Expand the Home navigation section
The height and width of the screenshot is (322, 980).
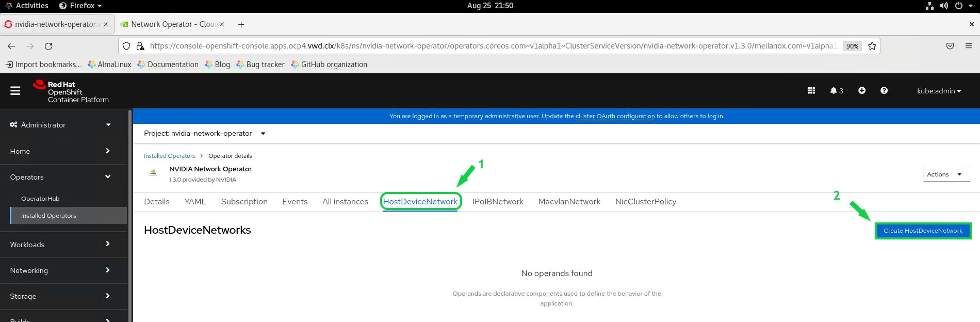tap(63, 151)
